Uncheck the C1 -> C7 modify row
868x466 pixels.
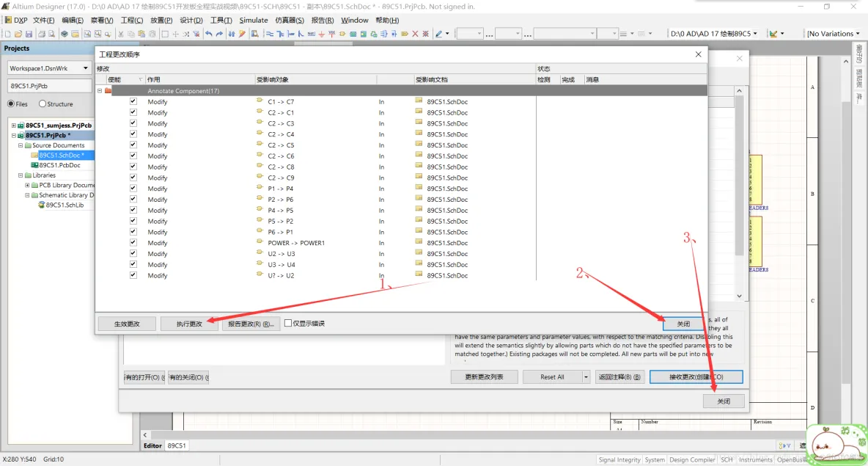click(x=133, y=101)
